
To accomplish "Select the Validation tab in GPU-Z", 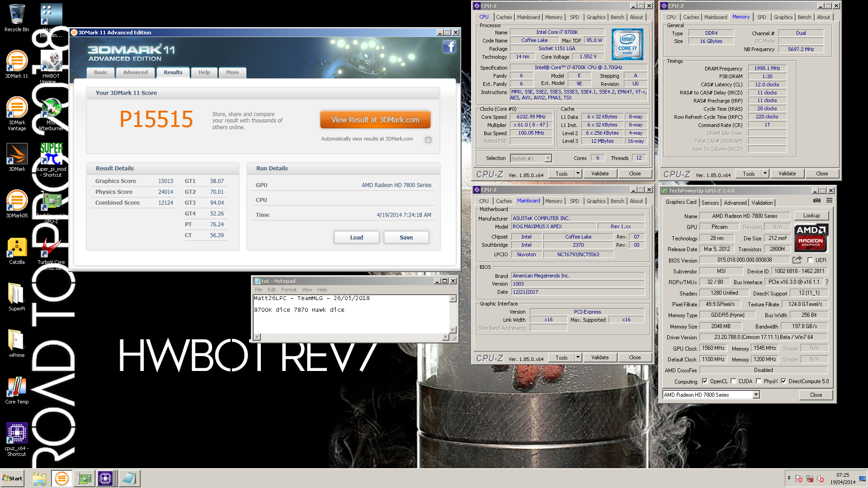I will tap(762, 203).
